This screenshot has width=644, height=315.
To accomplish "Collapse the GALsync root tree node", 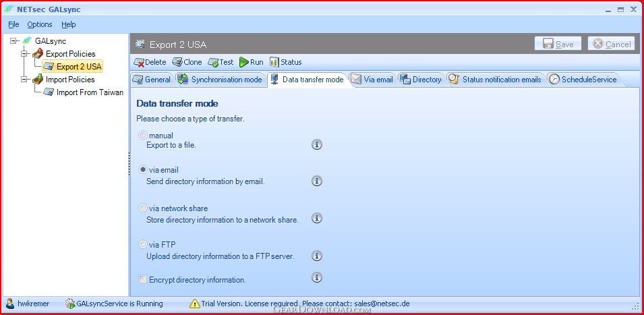I will coord(13,40).
